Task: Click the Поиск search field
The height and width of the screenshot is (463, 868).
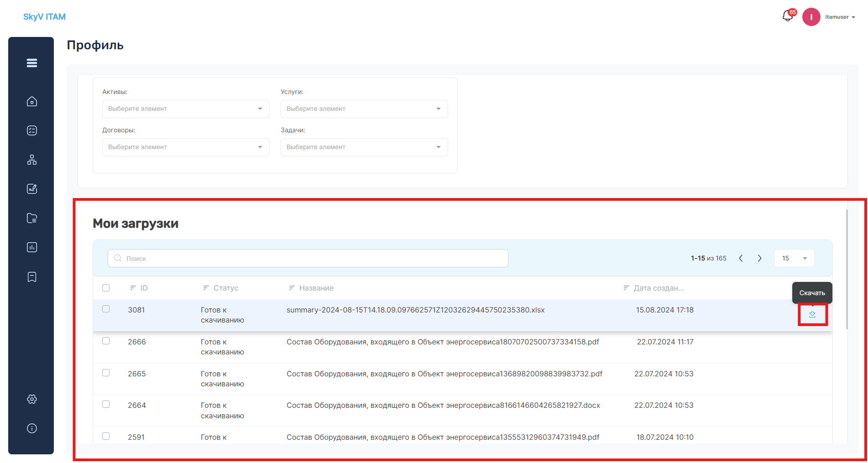Action: 308,258
